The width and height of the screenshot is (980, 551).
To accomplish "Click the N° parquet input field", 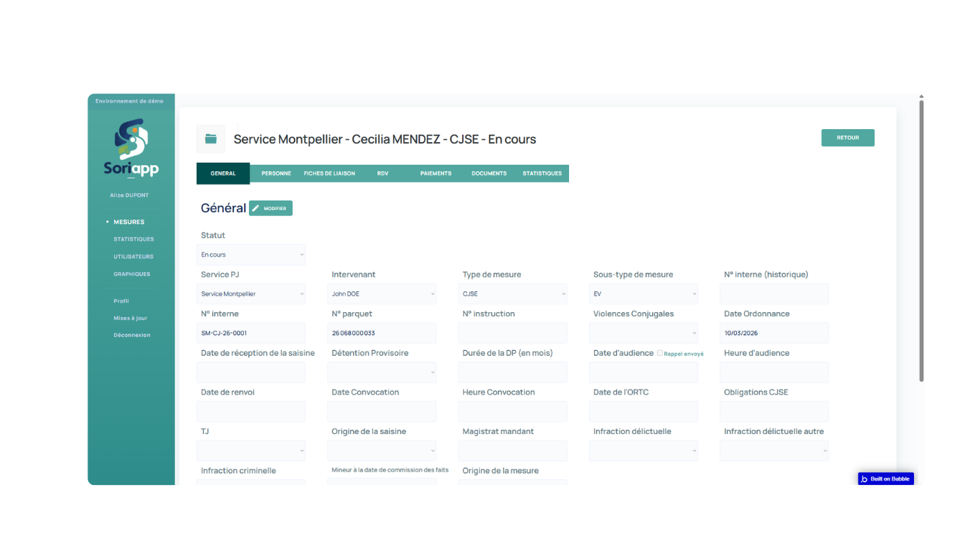I will click(382, 333).
